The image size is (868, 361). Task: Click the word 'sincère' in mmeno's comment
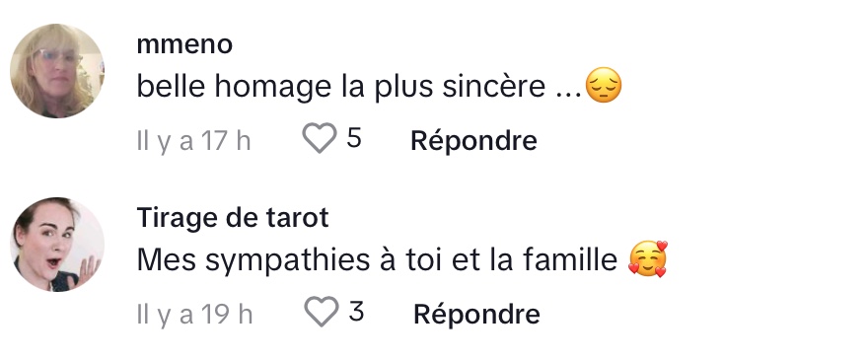coord(494,87)
